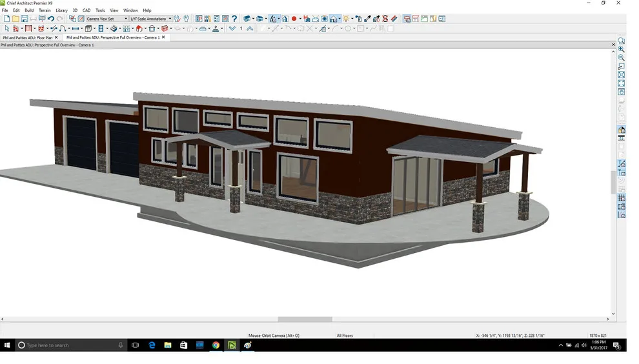Screen dimensions: 639x364
Task: Open the CAD menu
Action: 86,10
